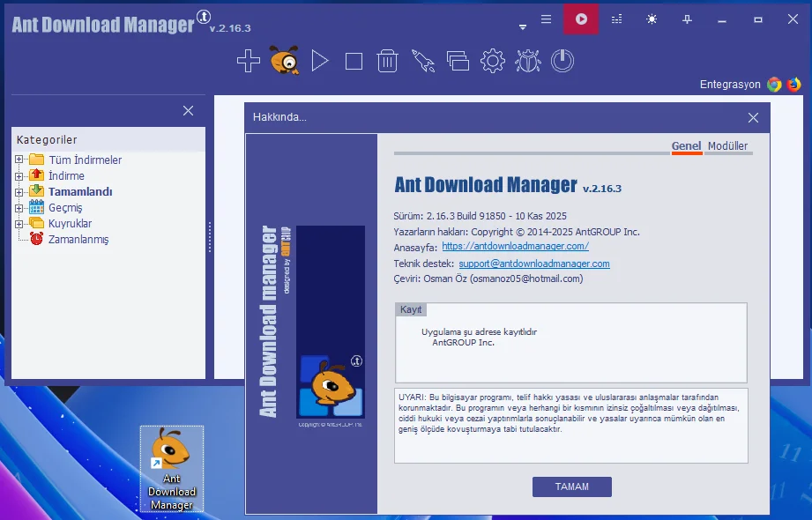
Task: Open settings via the gear icon
Action: click(493, 61)
